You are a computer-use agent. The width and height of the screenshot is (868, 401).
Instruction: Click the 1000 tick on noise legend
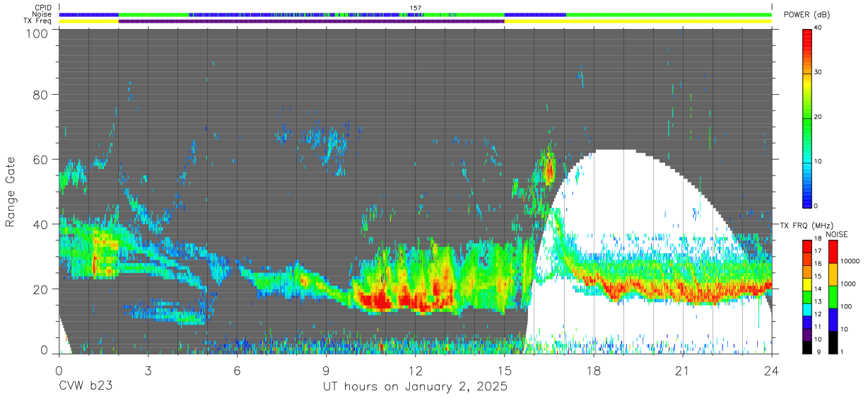(848, 284)
